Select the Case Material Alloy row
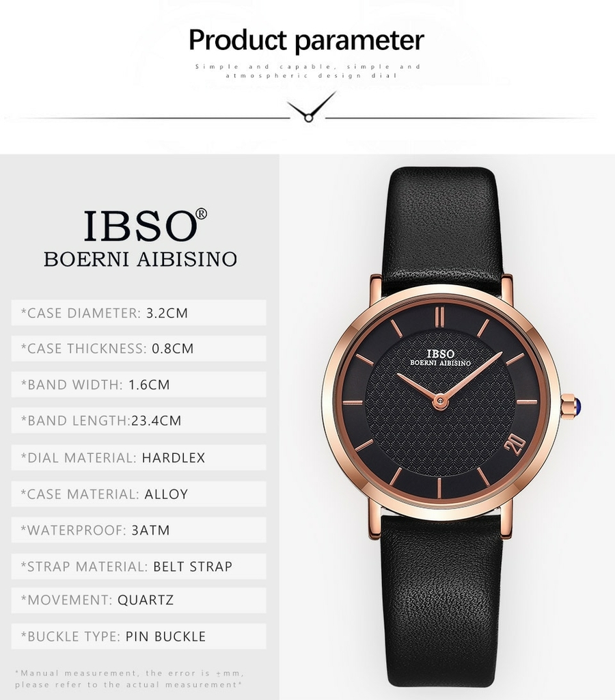Screen dimensions: 615x700 click(x=139, y=494)
